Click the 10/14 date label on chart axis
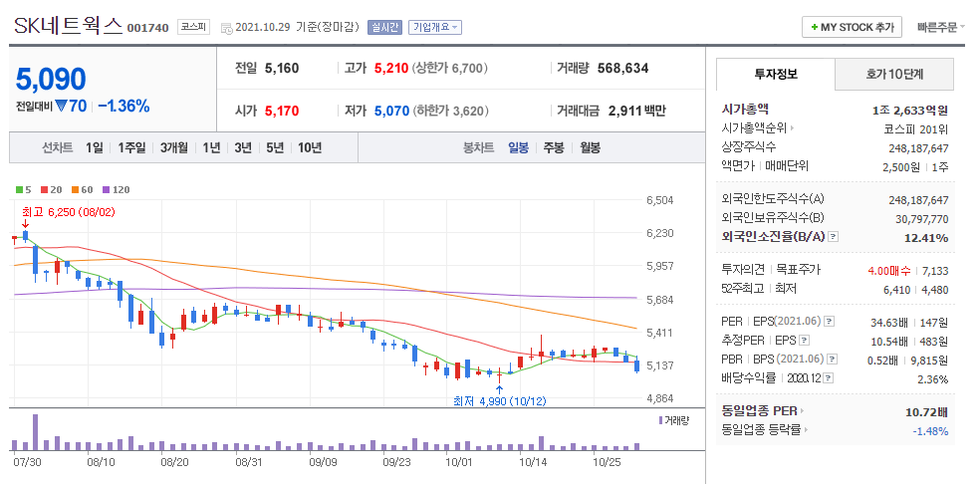The height and width of the screenshot is (484, 980). (533, 462)
